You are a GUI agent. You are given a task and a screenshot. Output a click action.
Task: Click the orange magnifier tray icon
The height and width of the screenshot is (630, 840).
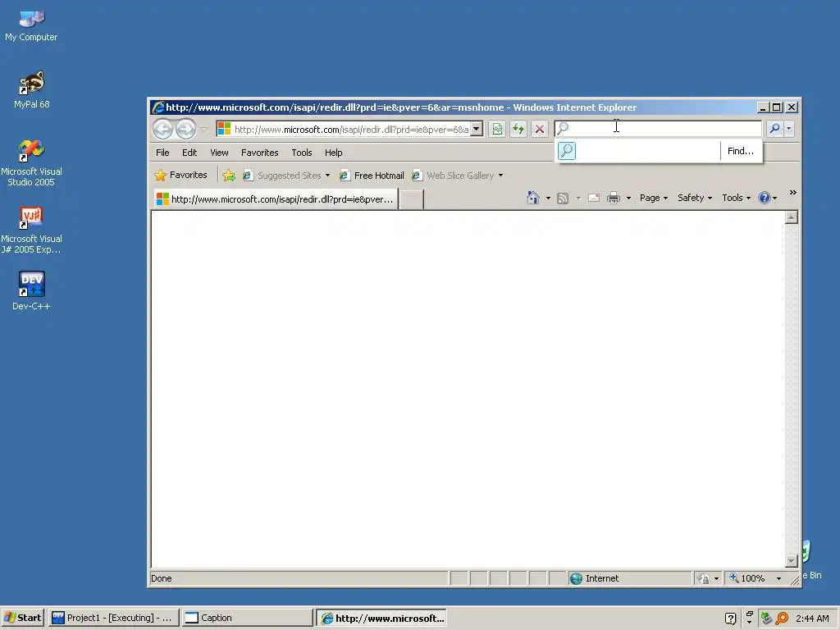point(782,619)
